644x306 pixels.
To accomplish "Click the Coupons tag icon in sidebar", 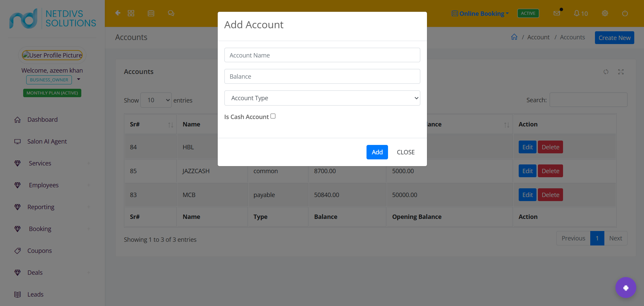I will pyautogui.click(x=17, y=251).
